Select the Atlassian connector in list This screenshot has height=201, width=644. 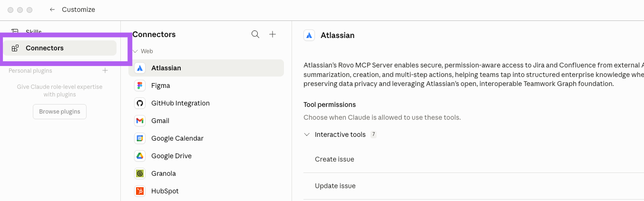coord(166,68)
